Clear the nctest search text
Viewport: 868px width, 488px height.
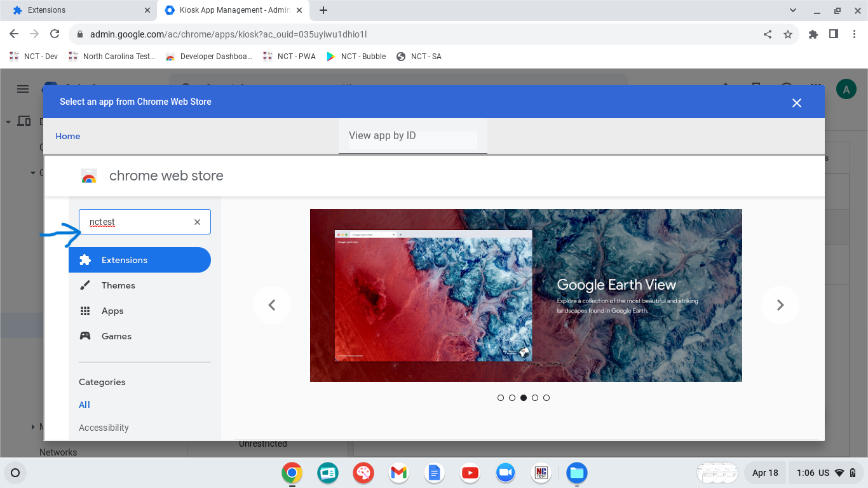(197, 222)
